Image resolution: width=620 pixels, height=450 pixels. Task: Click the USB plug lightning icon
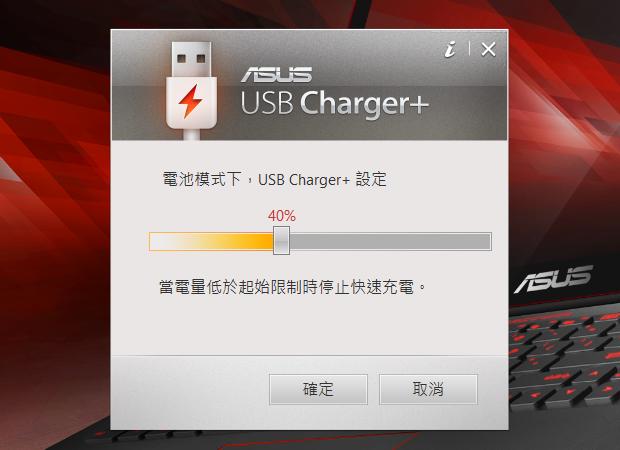pos(191,91)
